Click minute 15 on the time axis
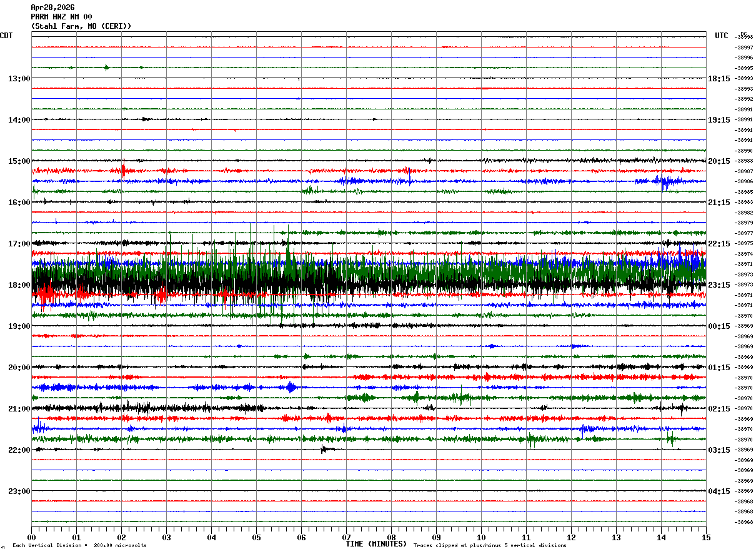 (x=706, y=538)
